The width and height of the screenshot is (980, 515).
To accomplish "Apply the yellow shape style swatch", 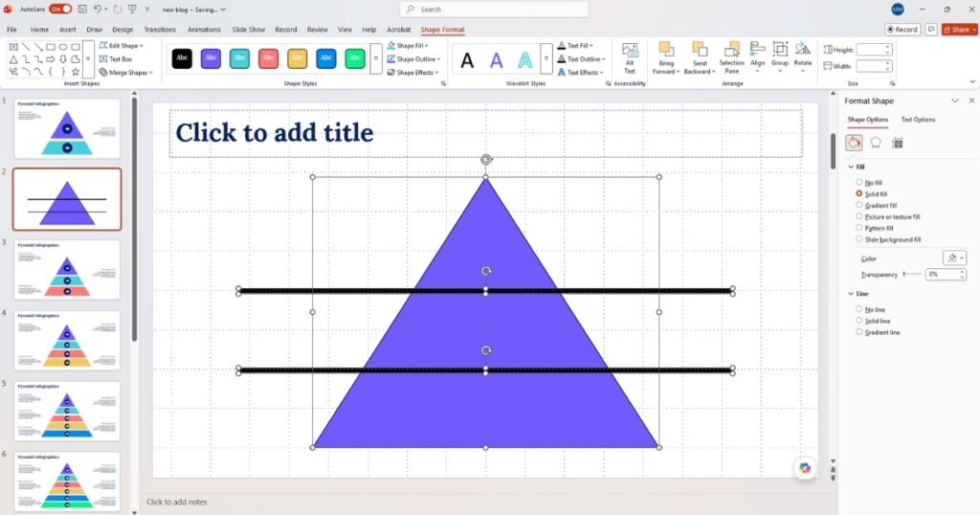I will (297, 58).
